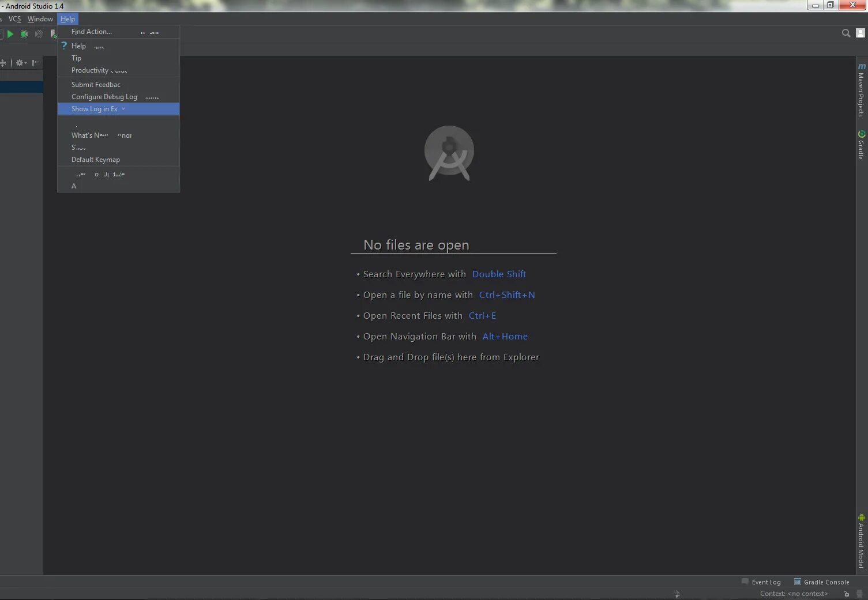Toggle the read-only lock icon in status bar

click(846, 594)
